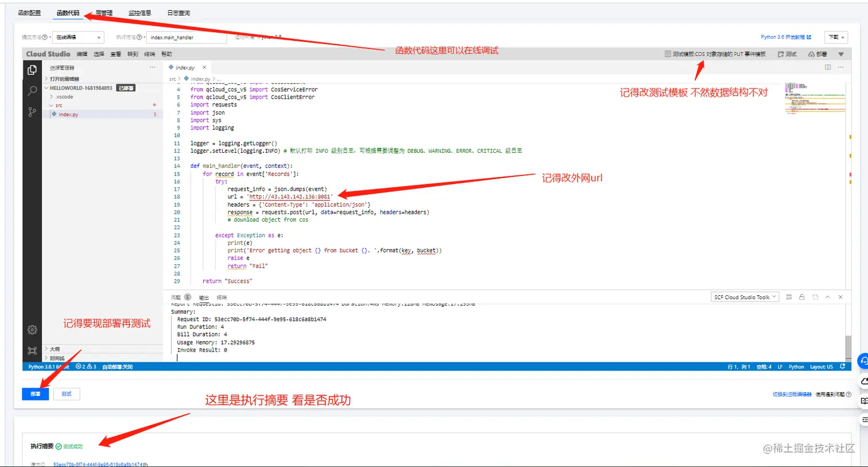The width and height of the screenshot is (868, 467).
Task: Toggle the output scroll lock icon
Action: tap(802, 297)
